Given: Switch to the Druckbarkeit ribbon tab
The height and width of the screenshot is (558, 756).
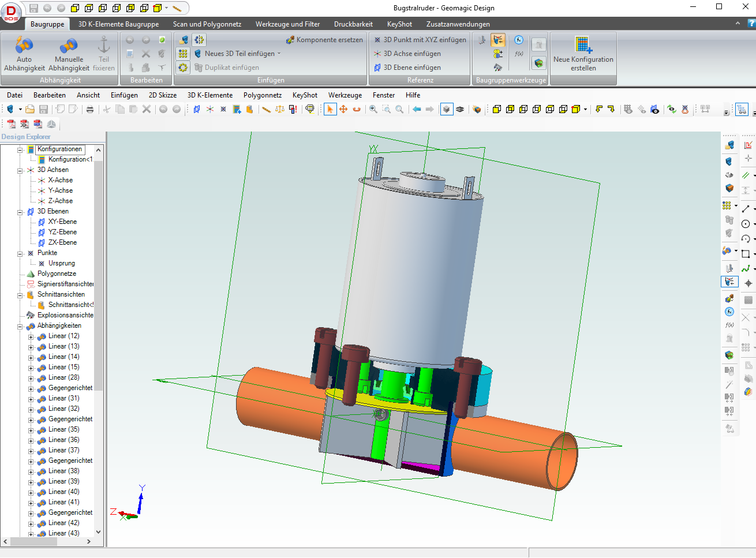Looking at the screenshot, I should [x=353, y=24].
